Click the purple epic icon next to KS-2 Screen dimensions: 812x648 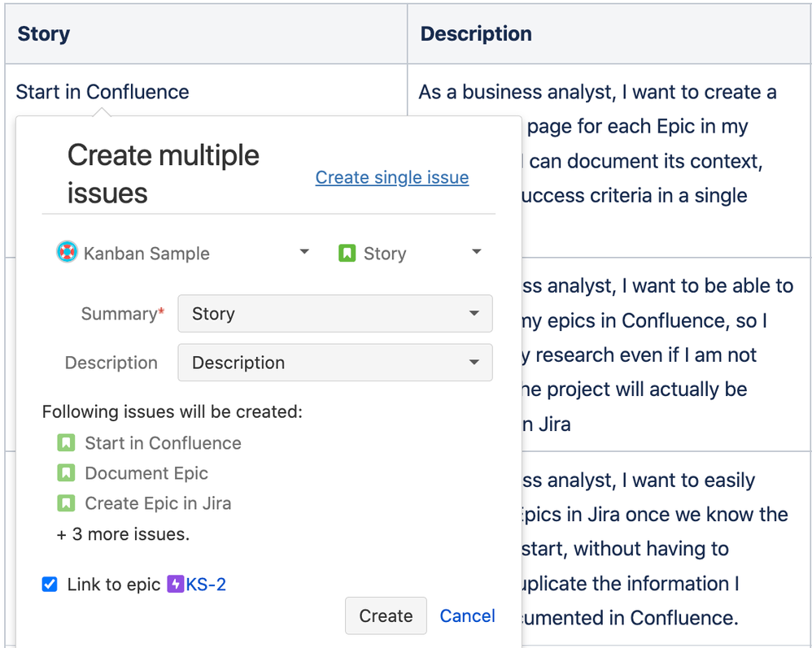pos(176,585)
